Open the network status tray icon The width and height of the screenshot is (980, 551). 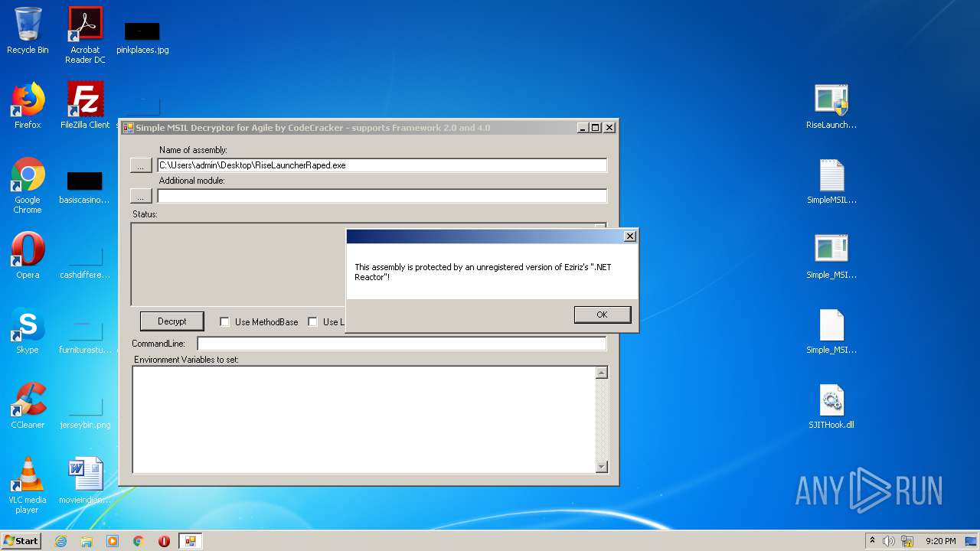click(x=907, y=541)
